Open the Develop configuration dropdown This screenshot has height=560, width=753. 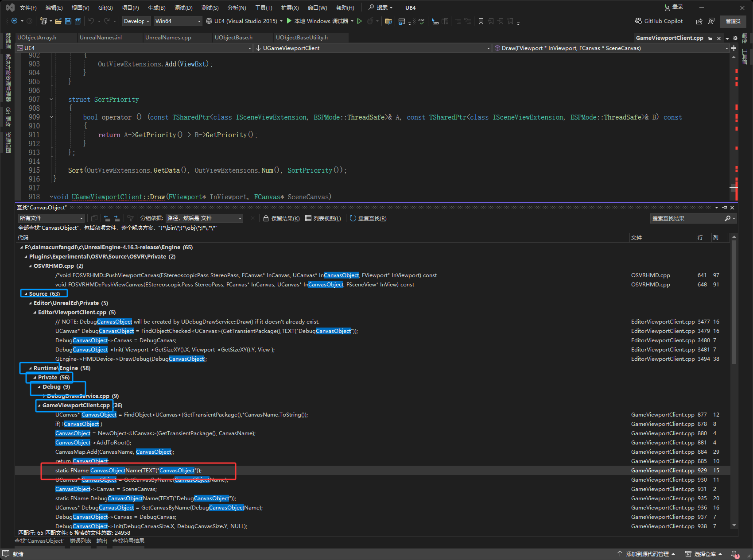coord(136,21)
